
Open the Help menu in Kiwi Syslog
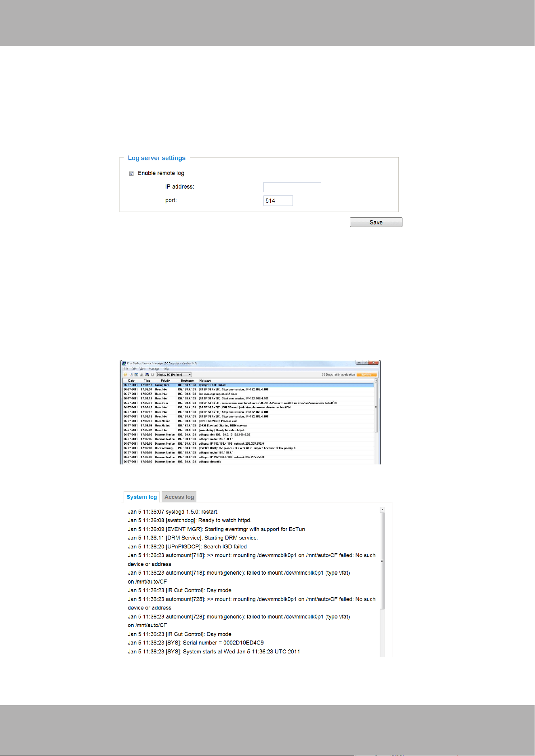(166, 369)
